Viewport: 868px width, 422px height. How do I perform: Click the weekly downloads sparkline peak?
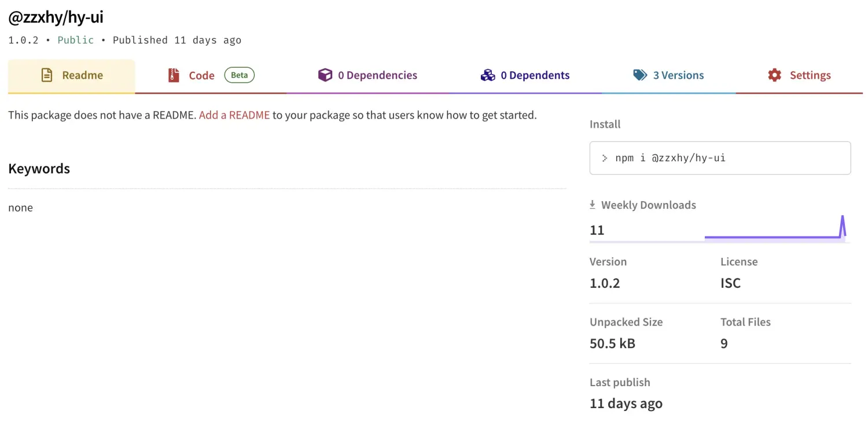(x=843, y=219)
